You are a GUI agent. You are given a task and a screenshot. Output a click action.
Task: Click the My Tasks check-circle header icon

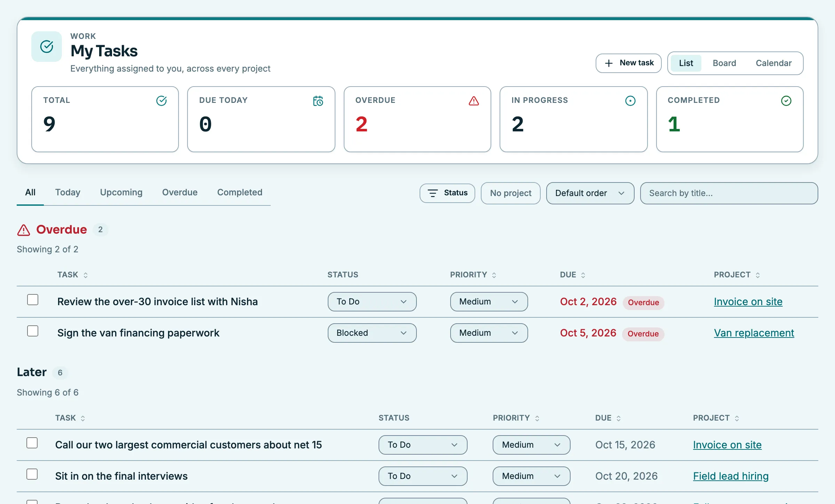(47, 47)
